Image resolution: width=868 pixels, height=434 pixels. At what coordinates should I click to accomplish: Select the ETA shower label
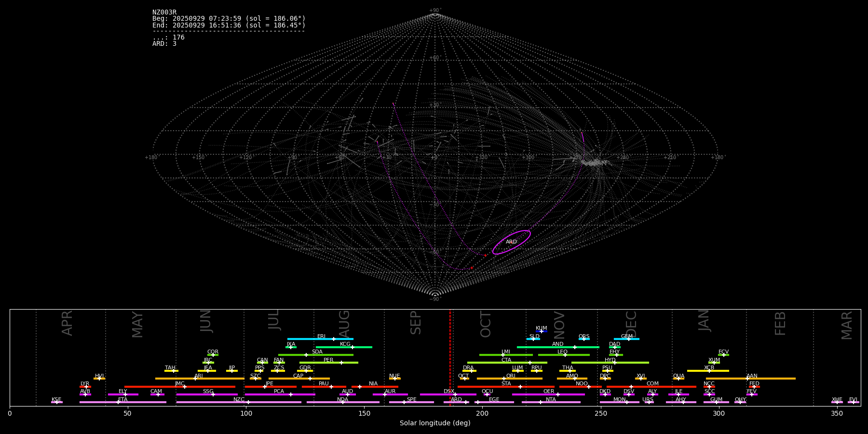123,400
